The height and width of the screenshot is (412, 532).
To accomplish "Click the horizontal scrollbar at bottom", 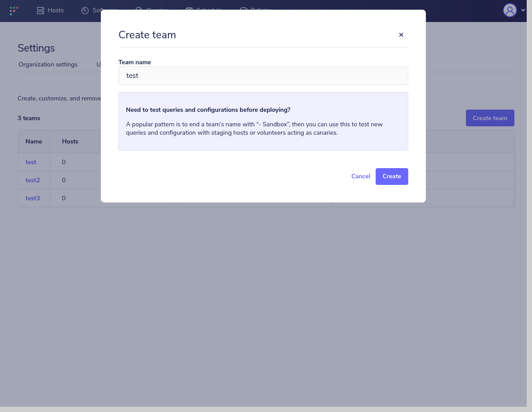I will [x=263, y=409].
